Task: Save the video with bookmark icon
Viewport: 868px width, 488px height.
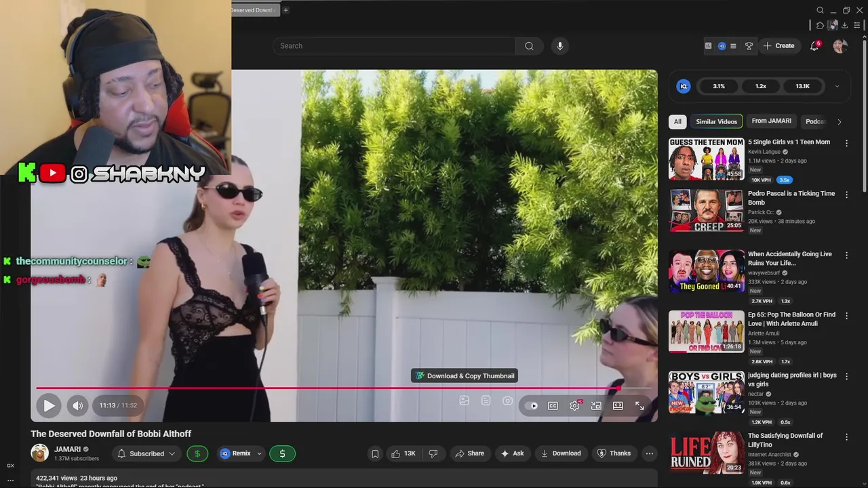Action: [x=374, y=453]
